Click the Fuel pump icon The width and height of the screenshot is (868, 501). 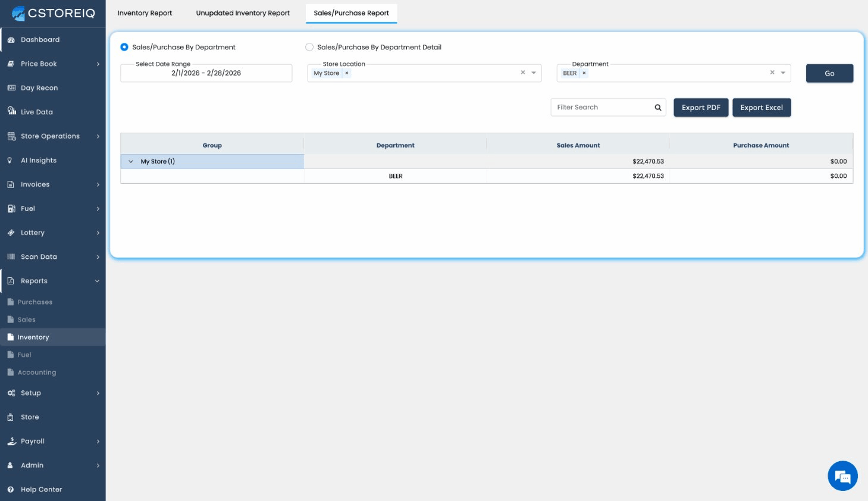tap(11, 209)
